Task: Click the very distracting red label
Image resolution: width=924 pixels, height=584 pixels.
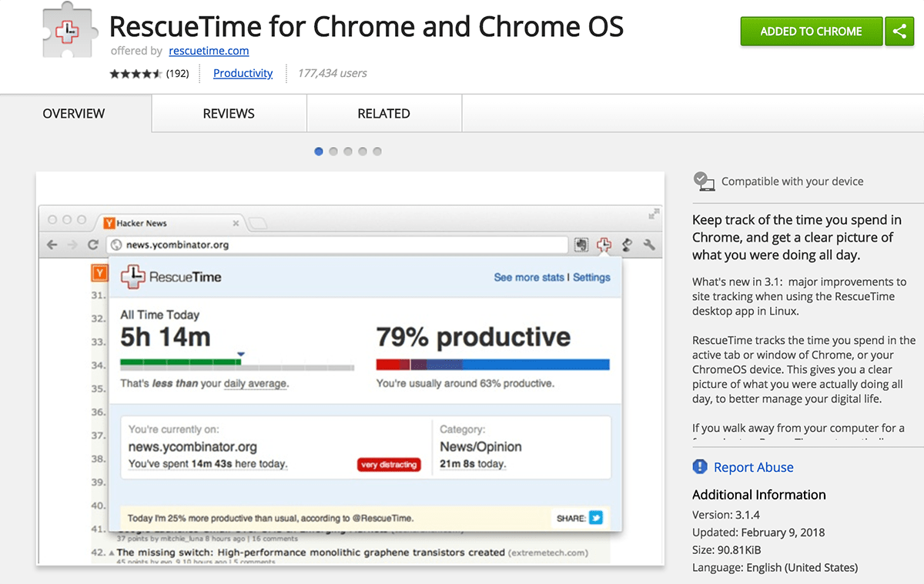Action: [389, 465]
